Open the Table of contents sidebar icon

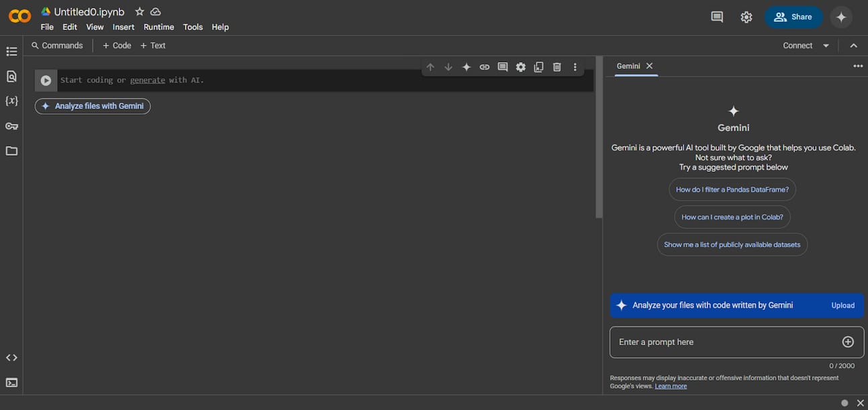click(x=11, y=51)
